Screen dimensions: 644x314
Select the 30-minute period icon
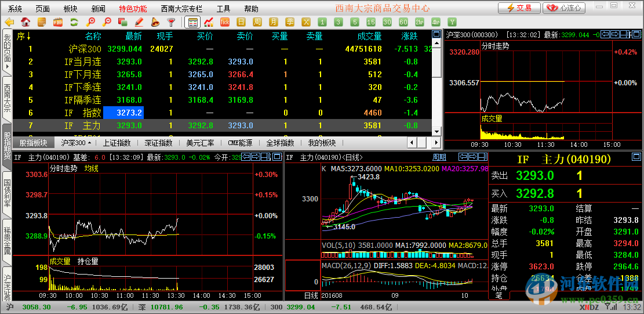387,22
